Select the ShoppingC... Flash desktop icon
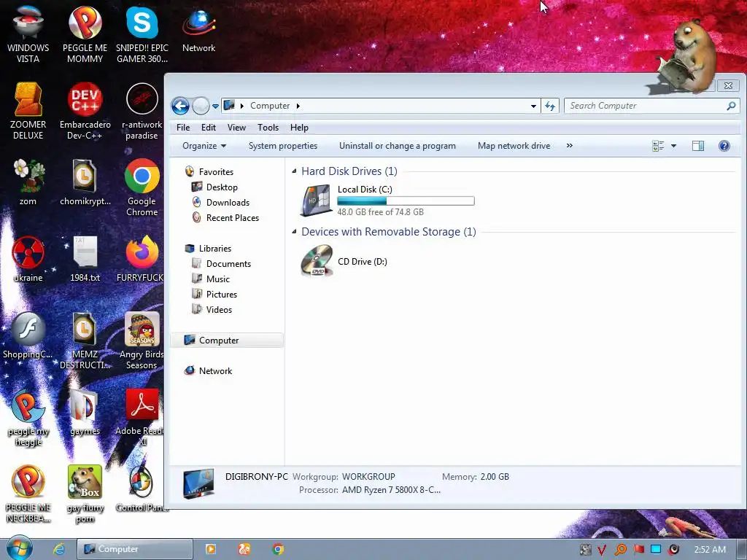747x560 pixels. (x=28, y=335)
